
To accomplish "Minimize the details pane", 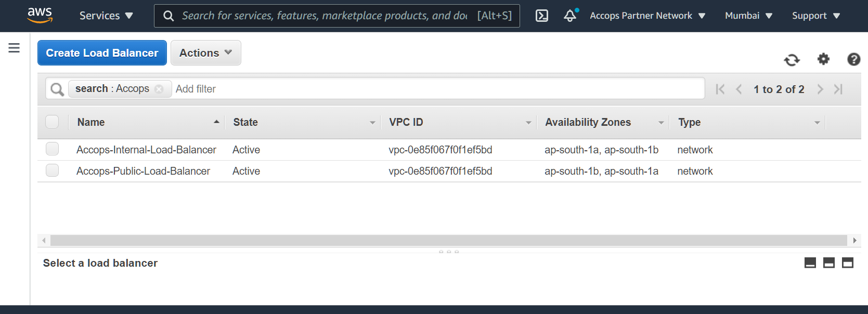I will [810, 263].
